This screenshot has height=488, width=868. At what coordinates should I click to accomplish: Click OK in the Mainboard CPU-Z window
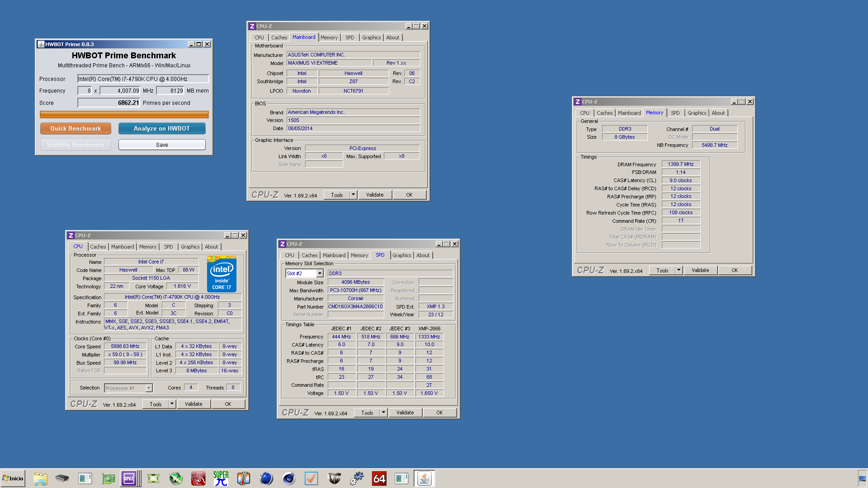(x=409, y=195)
